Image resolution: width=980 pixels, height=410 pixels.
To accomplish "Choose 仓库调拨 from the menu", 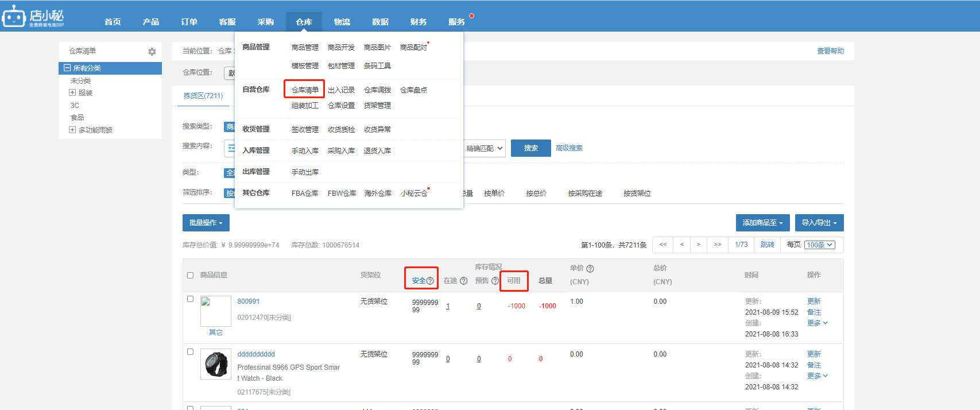I will coord(378,90).
